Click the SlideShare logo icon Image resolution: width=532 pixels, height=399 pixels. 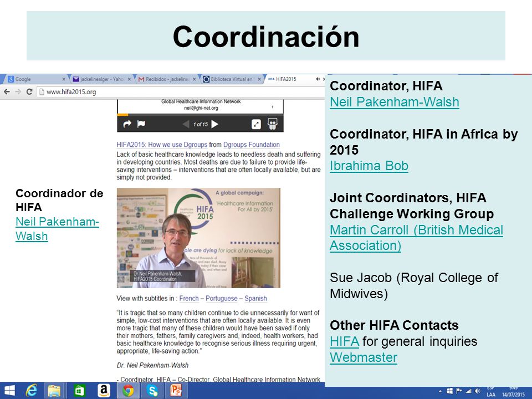point(273,124)
